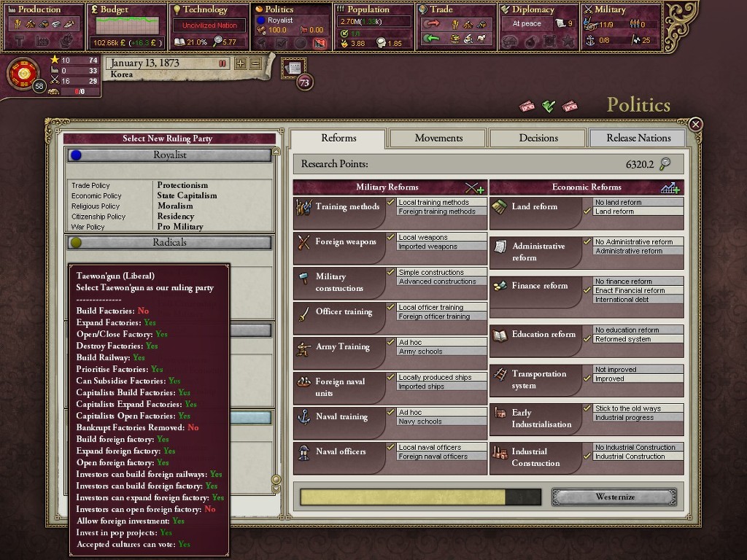
Task: Click Economic Reforms chart plus icon
Action: point(670,187)
